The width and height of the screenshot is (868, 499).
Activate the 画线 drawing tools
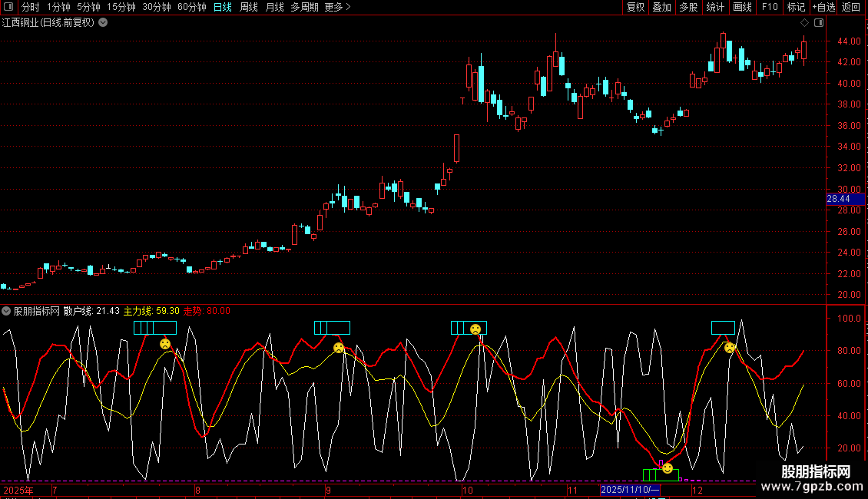pyautogui.click(x=742, y=7)
